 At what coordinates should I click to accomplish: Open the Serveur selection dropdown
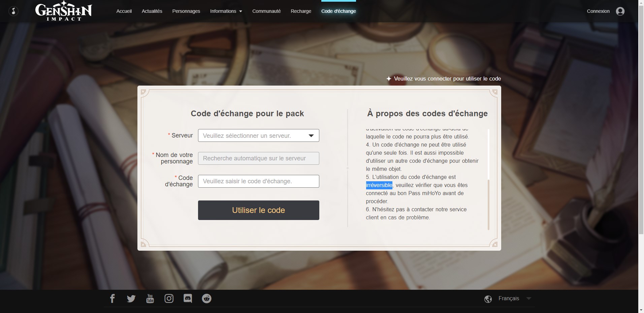coord(258,135)
